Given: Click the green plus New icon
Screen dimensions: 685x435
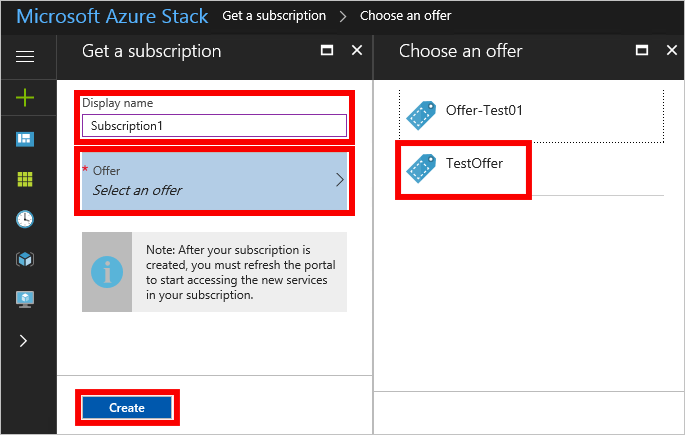Looking at the screenshot, I should point(25,98).
